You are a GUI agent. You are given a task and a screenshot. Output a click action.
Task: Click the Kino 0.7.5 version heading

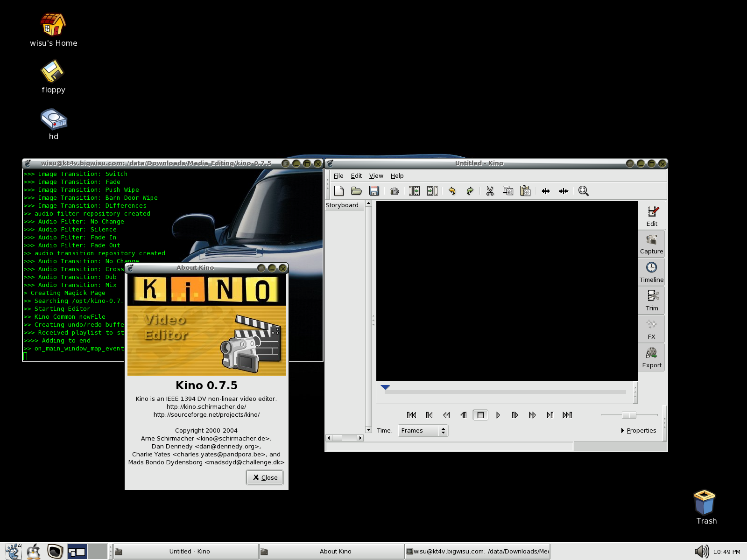(x=206, y=385)
